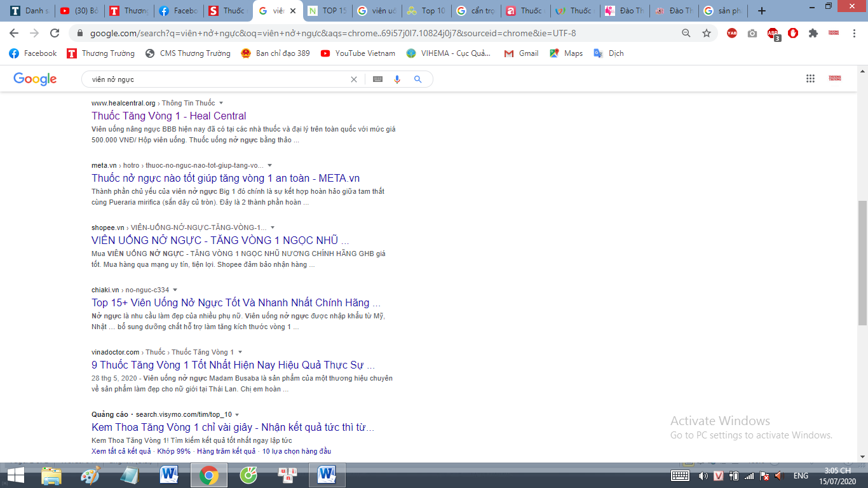Open a new browser tab
Image resolution: width=868 pixels, height=488 pixels.
point(762,11)
